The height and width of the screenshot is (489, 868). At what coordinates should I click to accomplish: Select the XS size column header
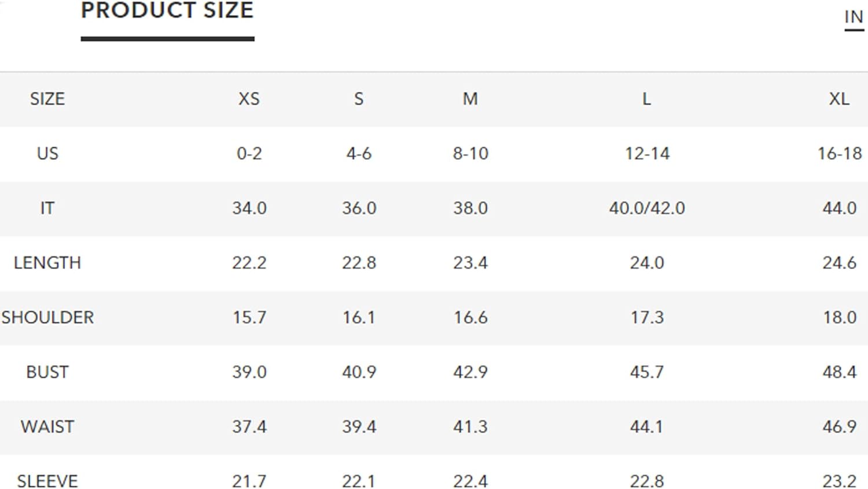tap(249, 99)
